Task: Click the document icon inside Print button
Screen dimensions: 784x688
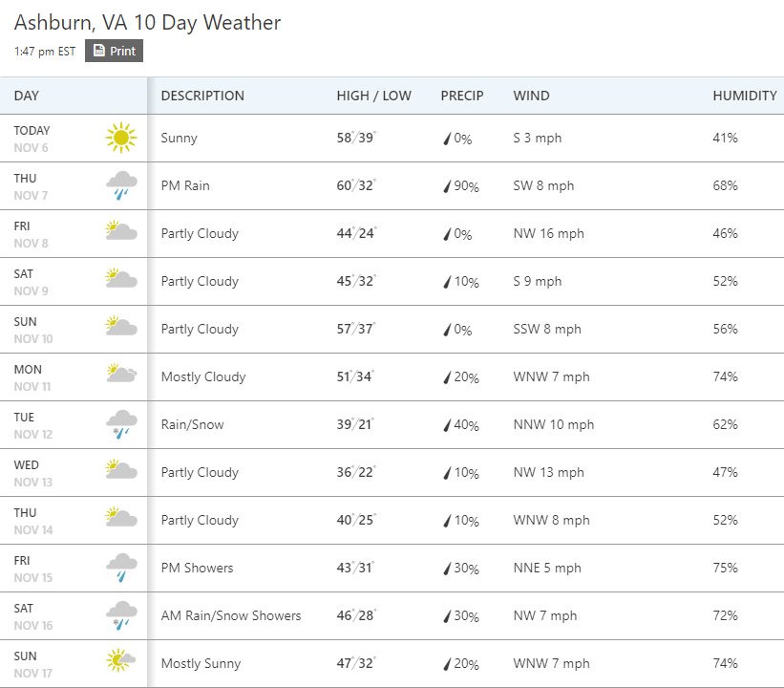Action: (x=99, y=51)
